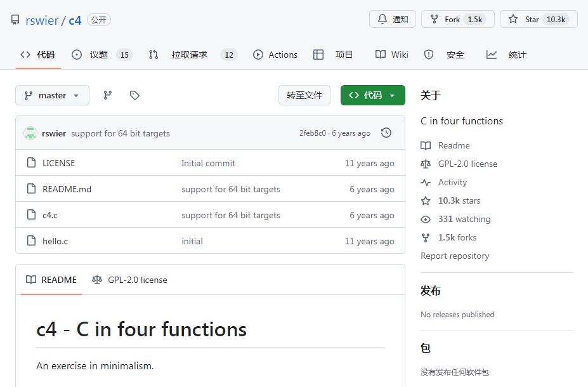Open commit hash 2feb8c0
588x387 pixels.
coord(312,133)
